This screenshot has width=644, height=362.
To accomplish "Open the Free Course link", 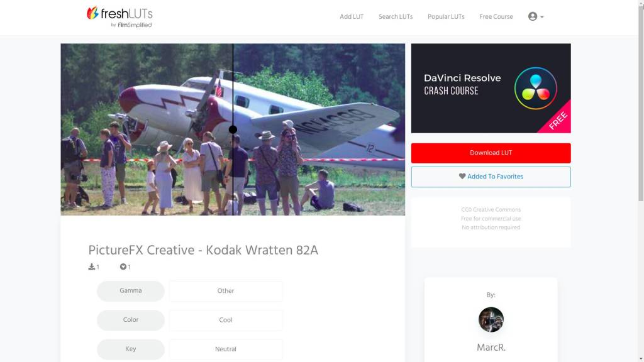I will 496,17.
